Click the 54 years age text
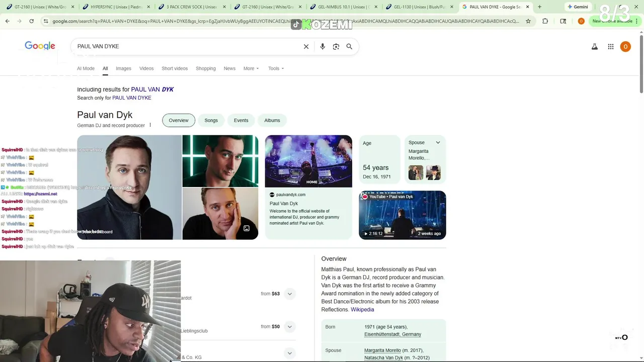Viewport: 644px width, 362px height. point(376,167)
